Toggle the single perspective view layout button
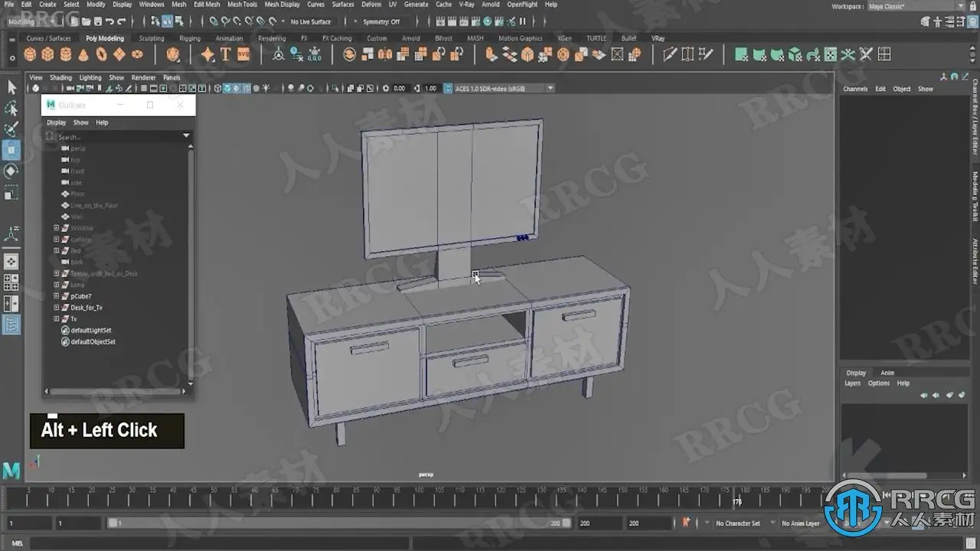Image resolution: width=980 pixels, height=551 pixels. [11, 262]
